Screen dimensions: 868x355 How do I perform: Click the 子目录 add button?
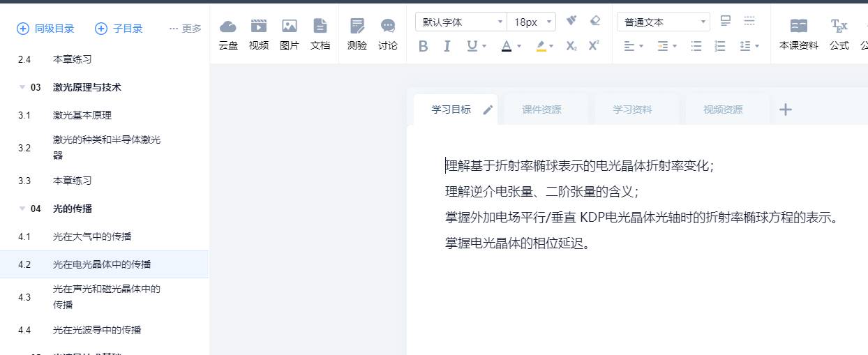coord(119,29)
